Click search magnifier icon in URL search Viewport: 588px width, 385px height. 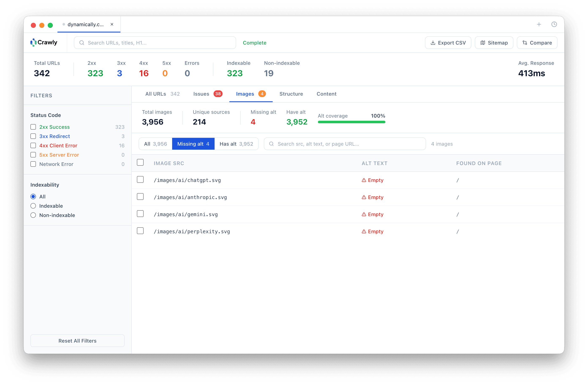pos(82,43)
